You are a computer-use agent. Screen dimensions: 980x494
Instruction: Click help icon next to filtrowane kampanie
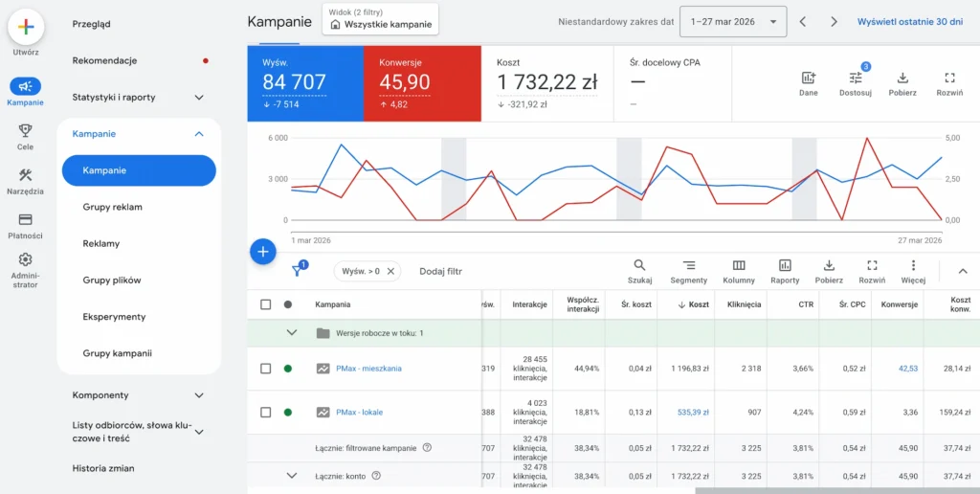[x=428, y=447]
